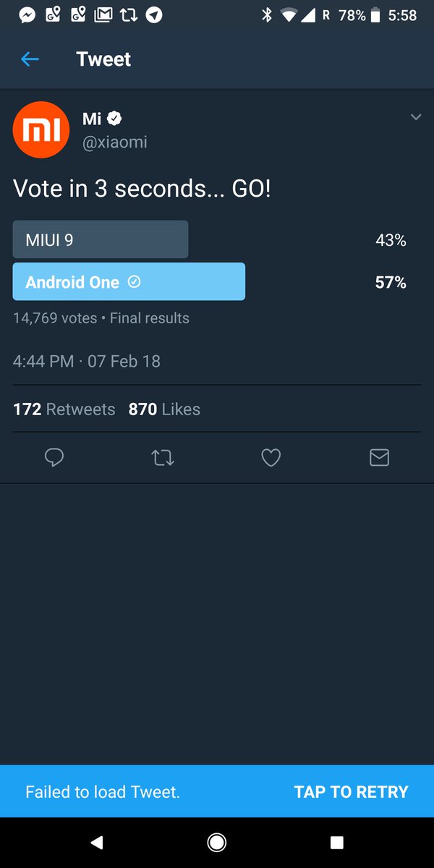Tap the Gmail notification icon
The width and height of the screenshot is (434, 868).
103,14
